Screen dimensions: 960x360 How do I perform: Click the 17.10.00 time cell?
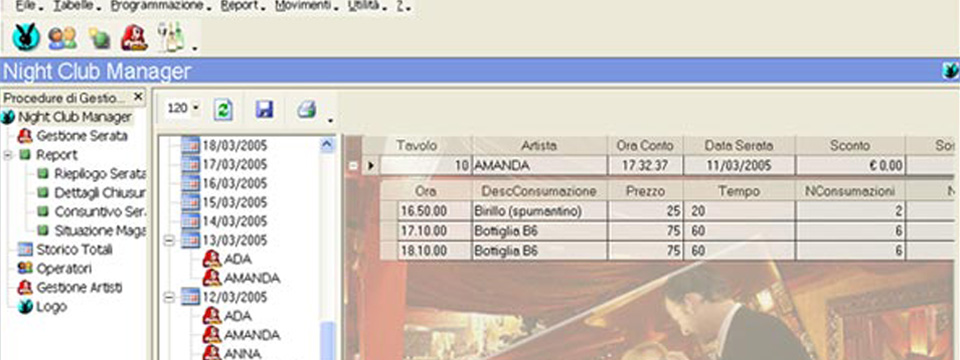[x=435, y=231]
